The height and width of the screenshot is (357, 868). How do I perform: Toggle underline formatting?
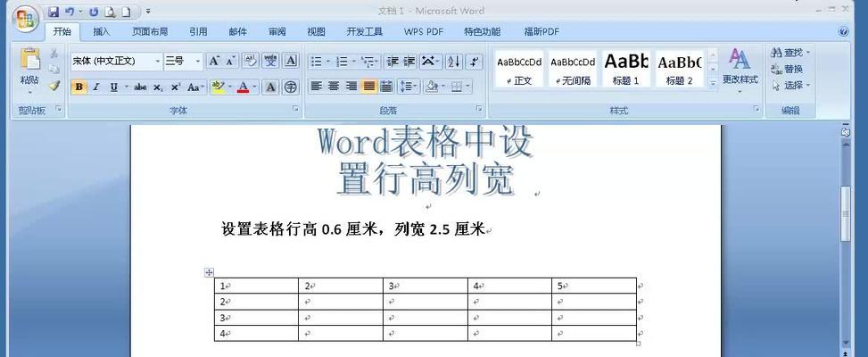pos(114,87)
